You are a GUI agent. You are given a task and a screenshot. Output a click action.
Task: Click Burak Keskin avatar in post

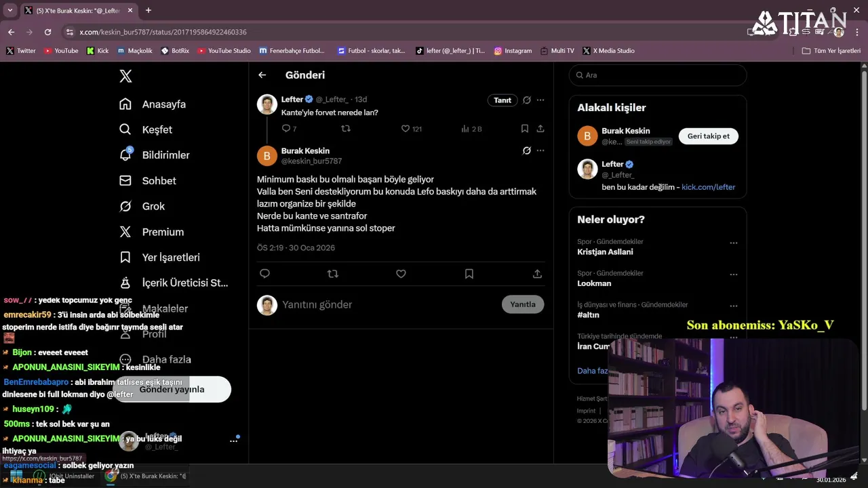click(x=267, y=156)
